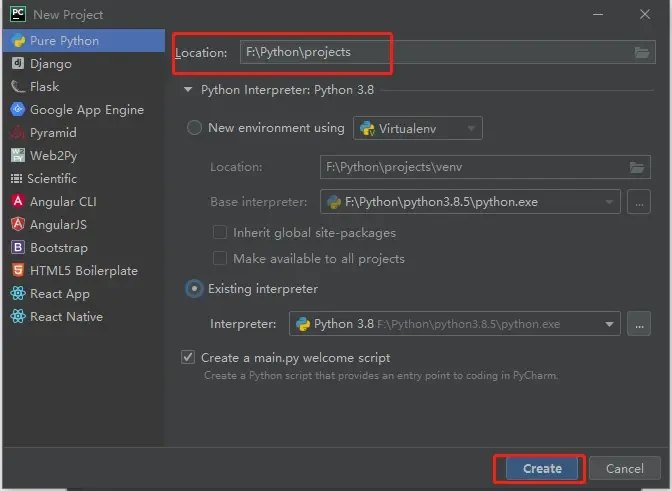672x491 pixels.
Task: Click the Django project type icon
Action: click(18, 64)
